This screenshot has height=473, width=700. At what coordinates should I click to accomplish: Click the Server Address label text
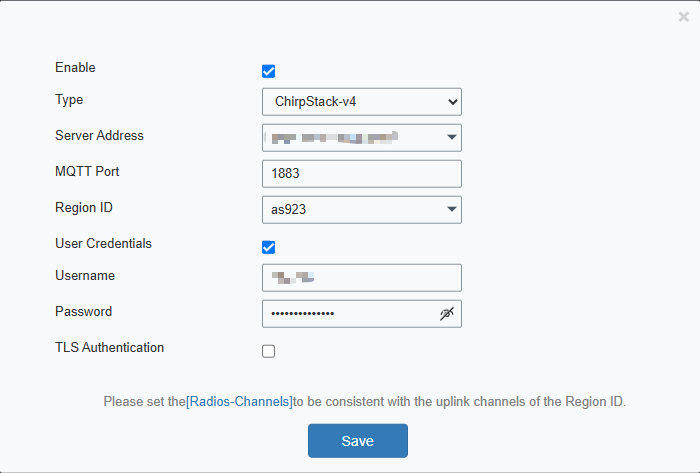pyautogui.click(x=100, y=136)
